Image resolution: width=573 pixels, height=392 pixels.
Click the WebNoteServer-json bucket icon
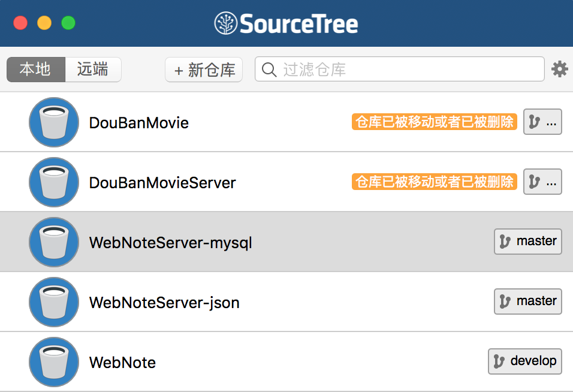coord(53,302)
